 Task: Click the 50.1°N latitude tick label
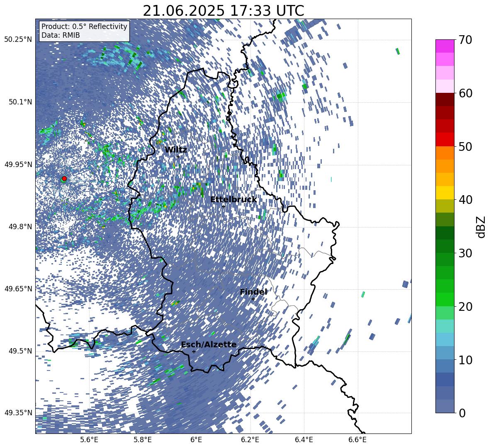(20, 102)
